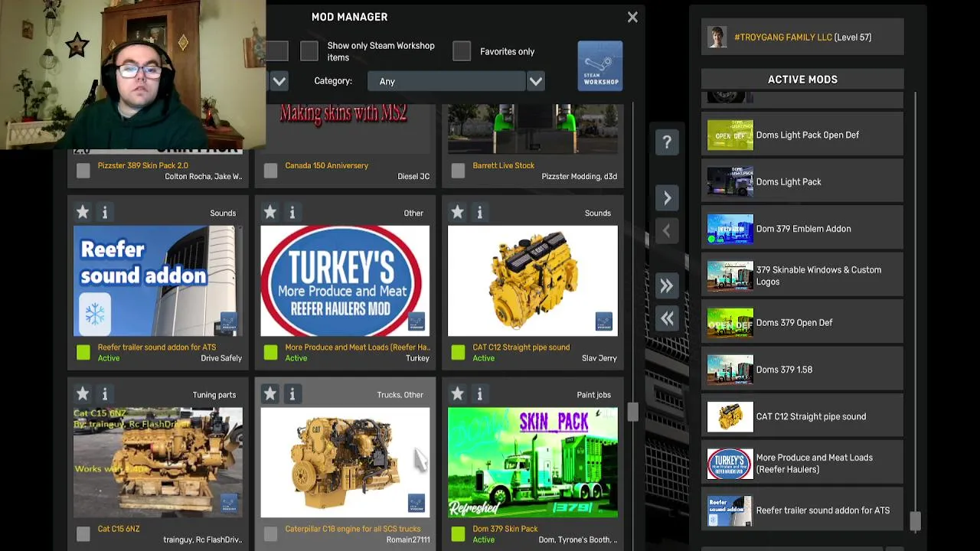Click the Barrett Live Stock title

(503, 165)
